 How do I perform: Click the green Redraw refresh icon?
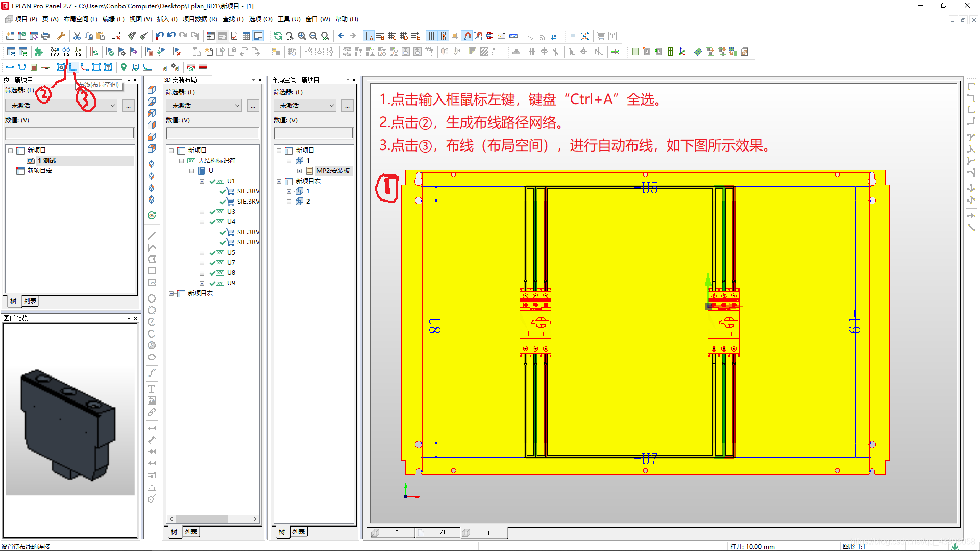(278, 36)
